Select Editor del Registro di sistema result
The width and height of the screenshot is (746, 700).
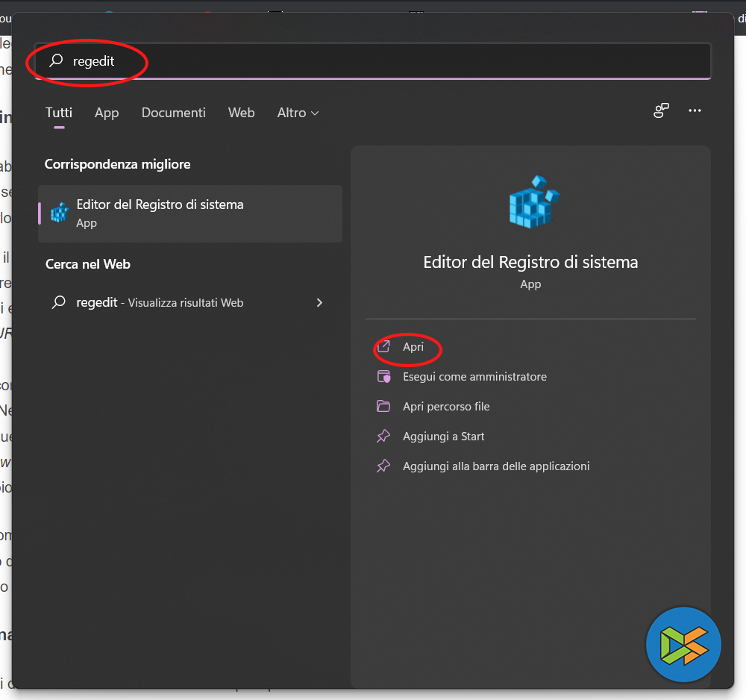(190, 213)
